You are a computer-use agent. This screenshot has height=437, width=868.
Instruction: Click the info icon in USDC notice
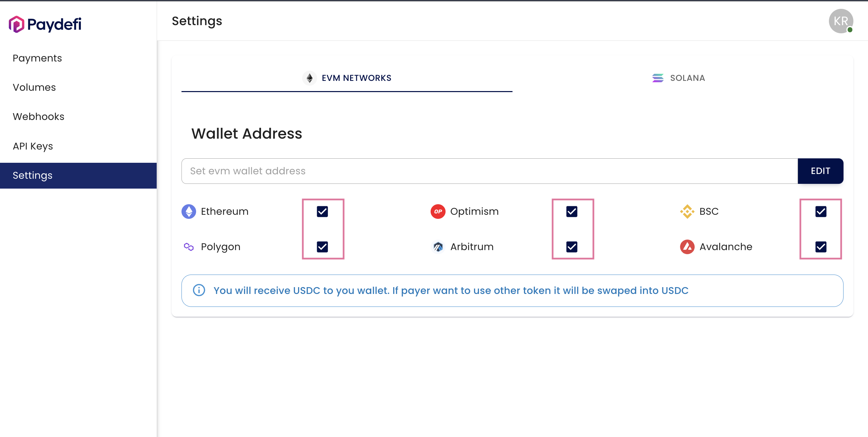pyautogui.click(x=199, y=290)
